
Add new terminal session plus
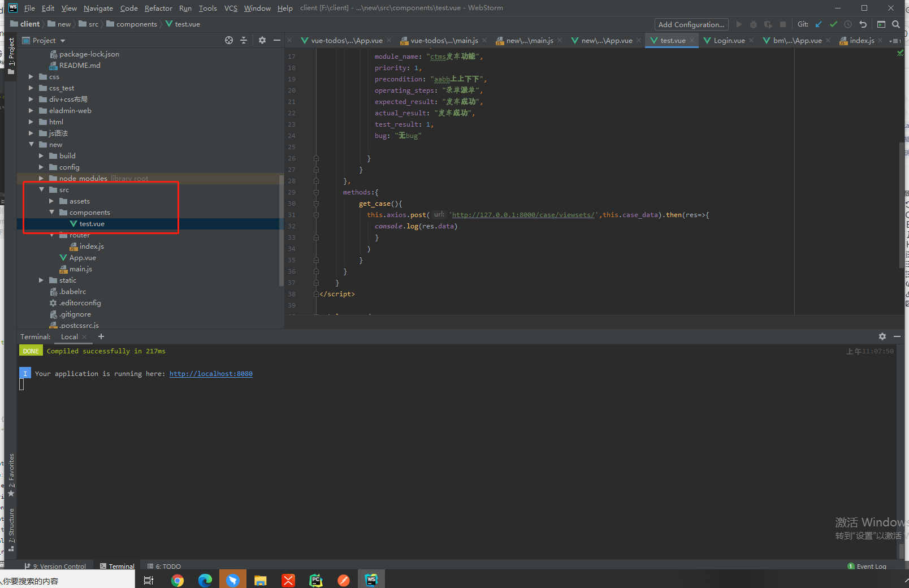(x=101, y=336)
